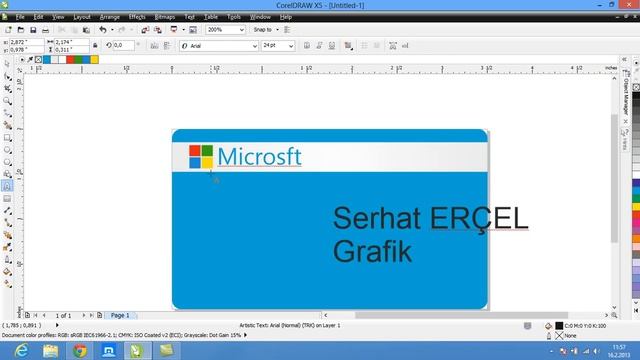Select the Basic Shapes tool
The image size is (640, 360).
coord(7,174)
